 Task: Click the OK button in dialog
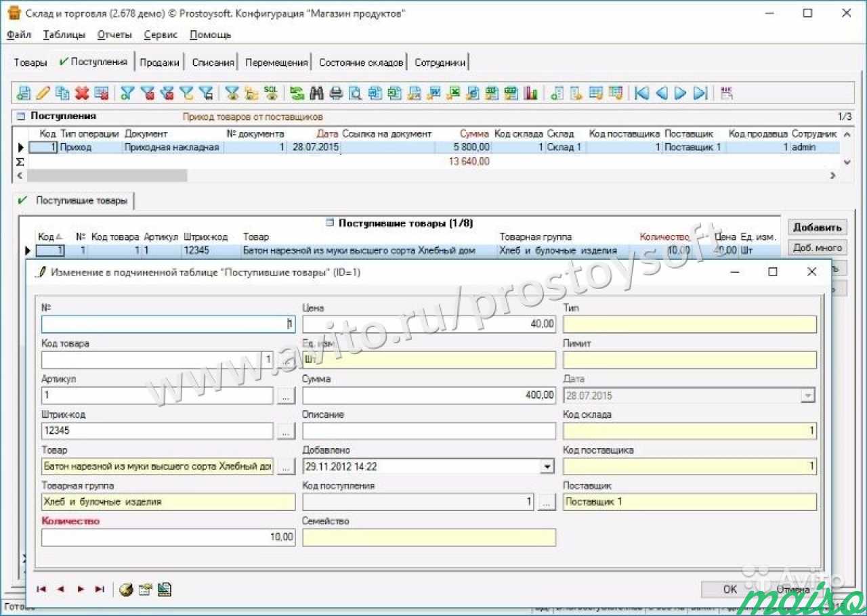point(730,589)
